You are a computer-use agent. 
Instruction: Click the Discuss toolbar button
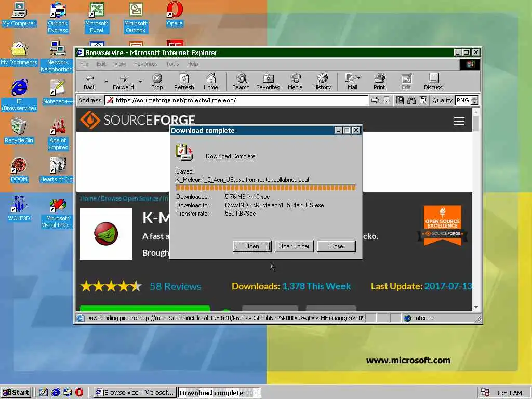coord(433,82)
